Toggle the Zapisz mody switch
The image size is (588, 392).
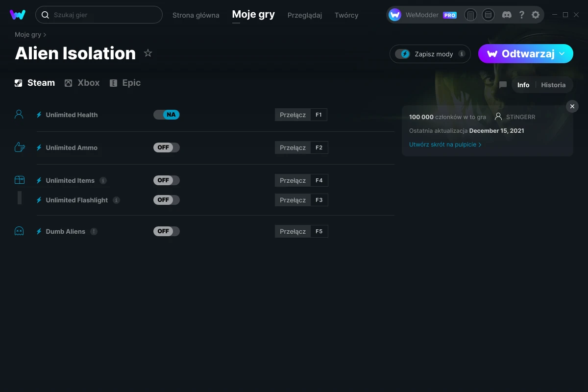402,54
